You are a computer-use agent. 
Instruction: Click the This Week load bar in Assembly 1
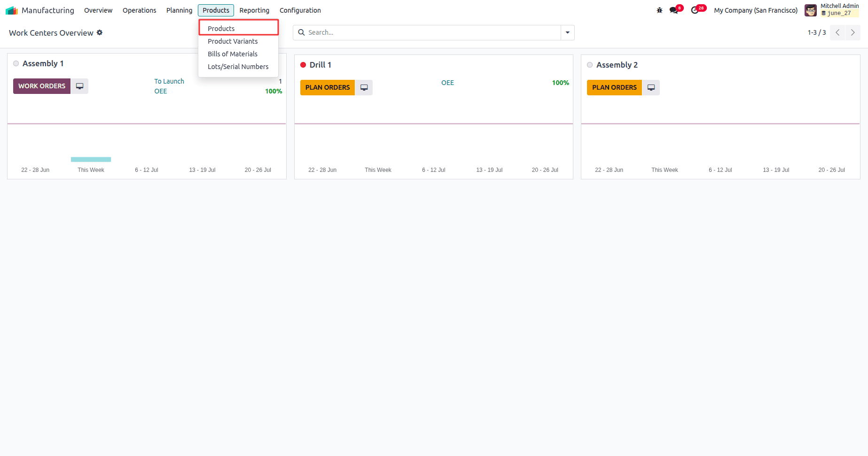click(x=91, y=160)
